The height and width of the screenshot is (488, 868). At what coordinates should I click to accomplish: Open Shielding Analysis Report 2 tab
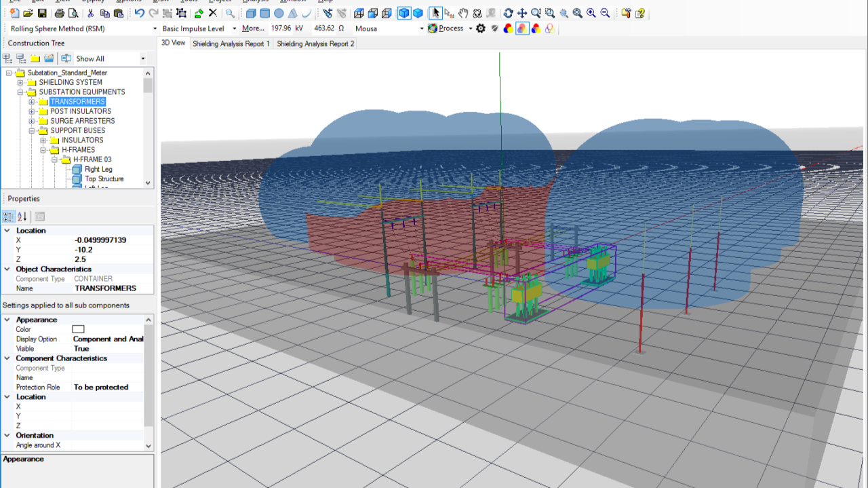(x=315, y=43)
